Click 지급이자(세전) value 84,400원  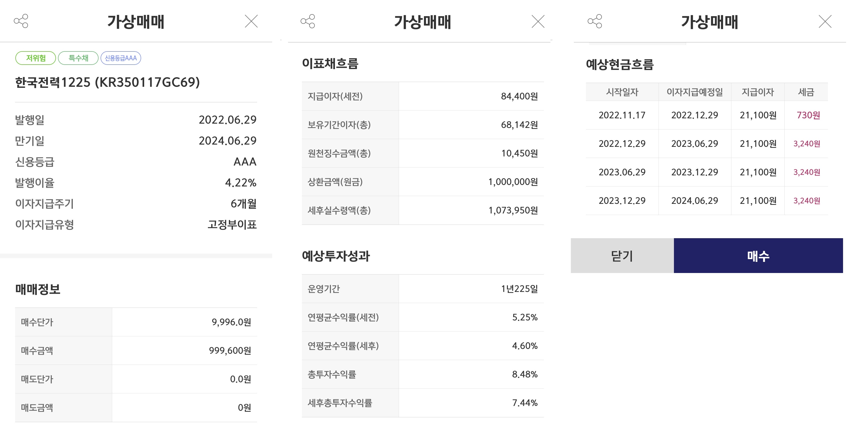(x=519, y=96)
